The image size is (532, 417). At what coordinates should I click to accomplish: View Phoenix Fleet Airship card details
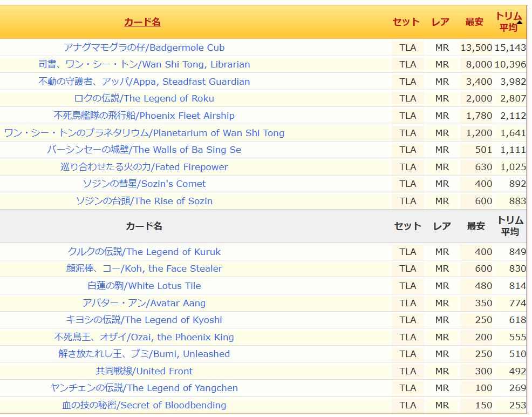coord(144,116)
